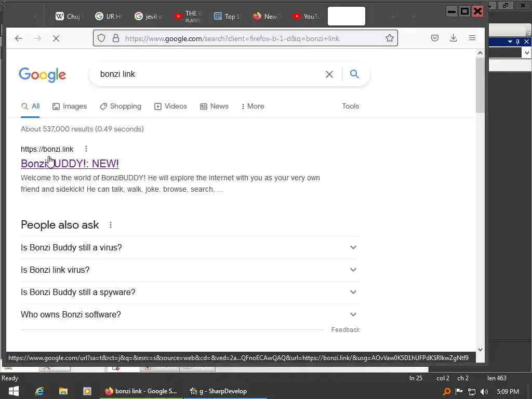Open Firefox downloads panel
This screenshot has width=532, height=399.
coord(453,38)
